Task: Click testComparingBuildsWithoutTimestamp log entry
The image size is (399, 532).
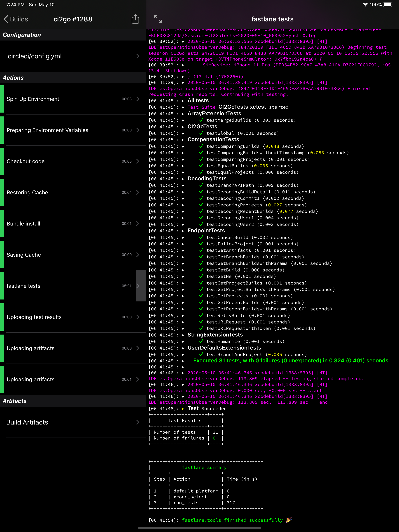Action: click(x=277, y=153)
